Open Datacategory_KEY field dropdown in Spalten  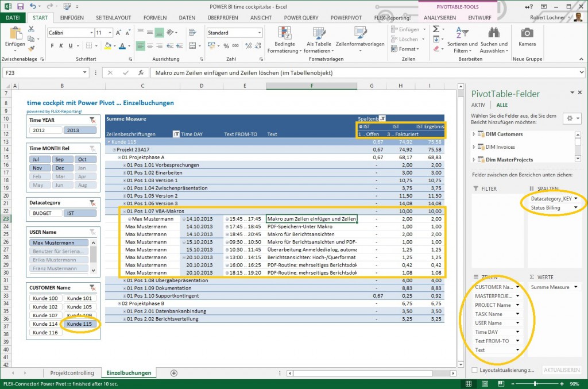tap(575, 198)
